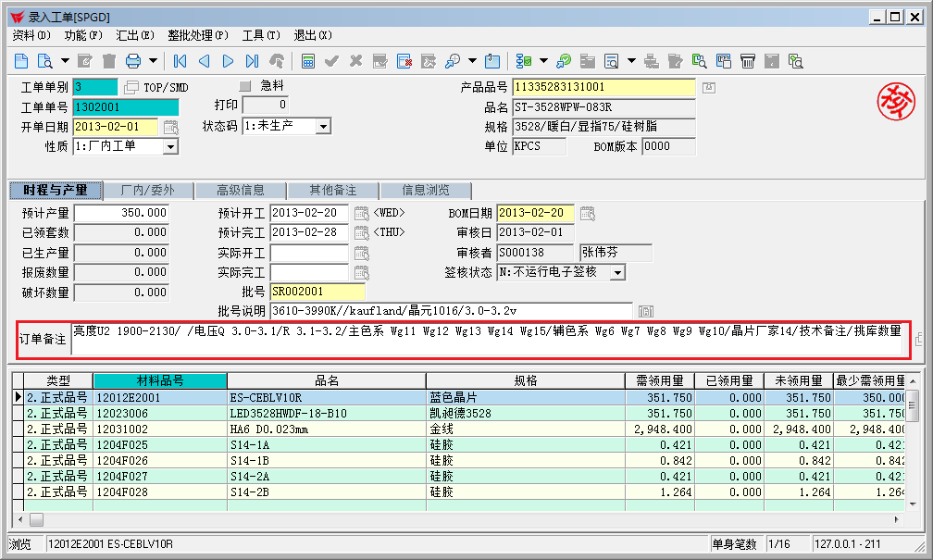Screen dimensions: 933x560
Task: Click the grid's horizontal scrollbar right arrow
Action: [x=897, y=519]
